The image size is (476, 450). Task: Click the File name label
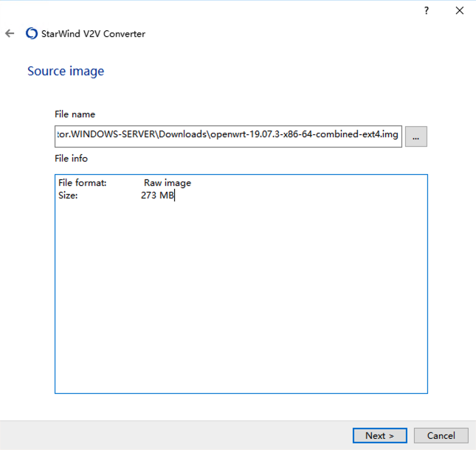[75, 114]
